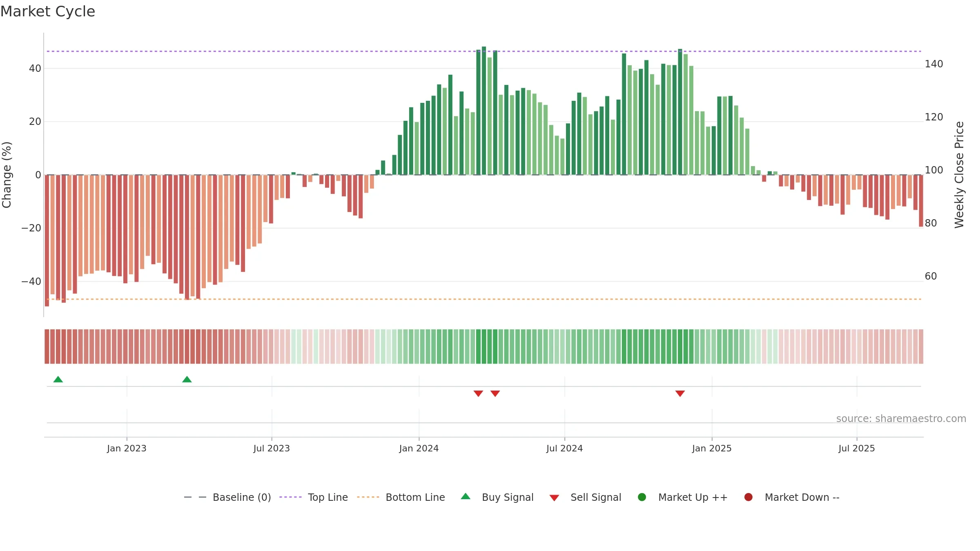Click the Jan 2024 axis label
This screenshot has height=551, width=980.
419,449
